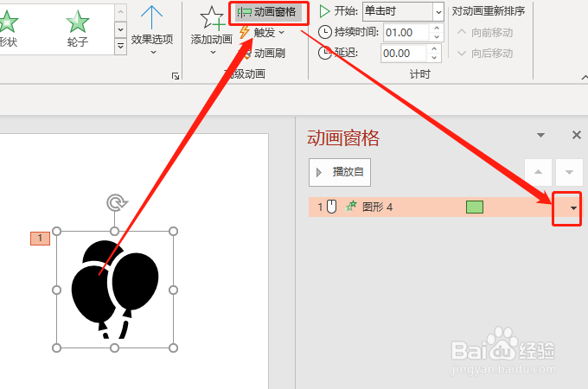Close the Animation Pane
This screenshot has width=588, height=389.
[577, 135]
